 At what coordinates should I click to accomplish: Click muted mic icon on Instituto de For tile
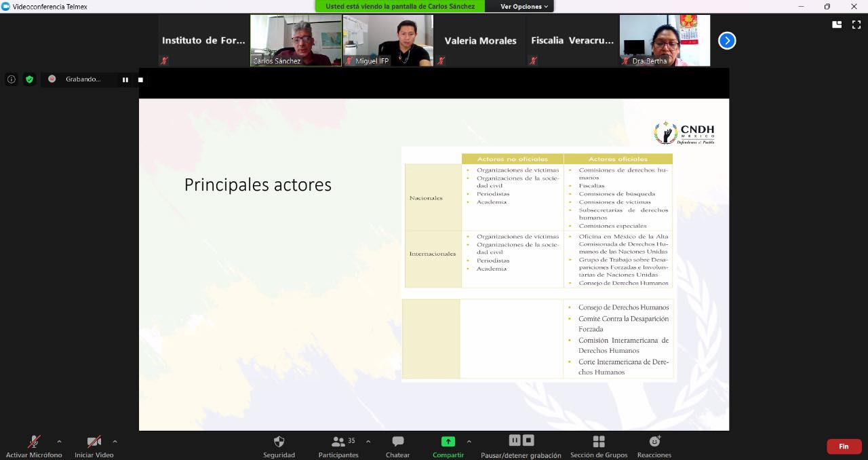pyautogui.click(x=164, y=60)
